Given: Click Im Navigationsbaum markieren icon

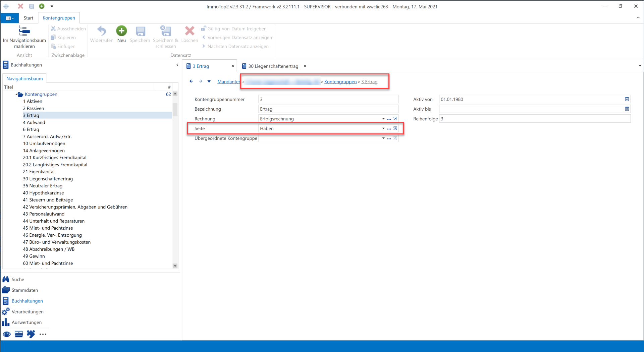Looking at the screenshot, I should pyautogui.click(x=24, y=31).
